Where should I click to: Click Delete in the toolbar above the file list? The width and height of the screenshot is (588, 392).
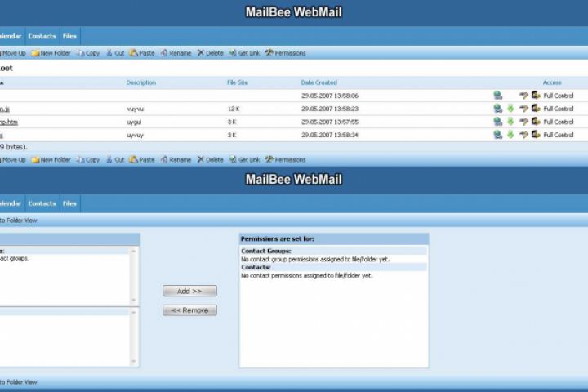[x=211, y=53]
